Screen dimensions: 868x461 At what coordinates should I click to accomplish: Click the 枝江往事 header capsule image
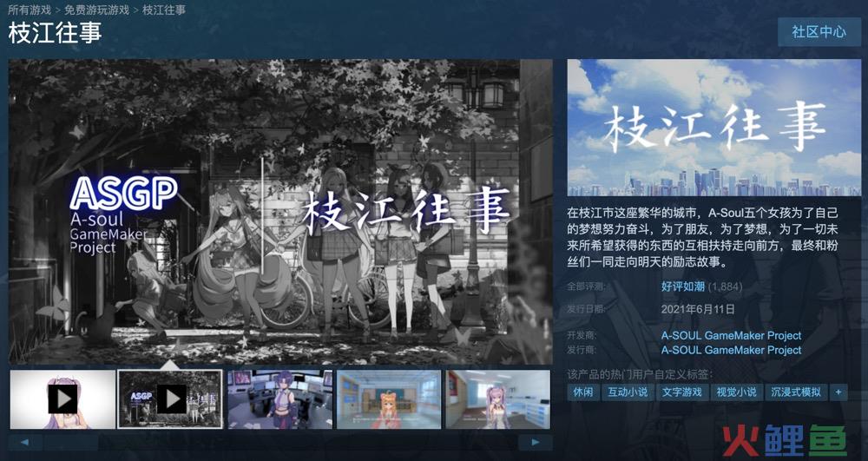(x=714, y=128)
